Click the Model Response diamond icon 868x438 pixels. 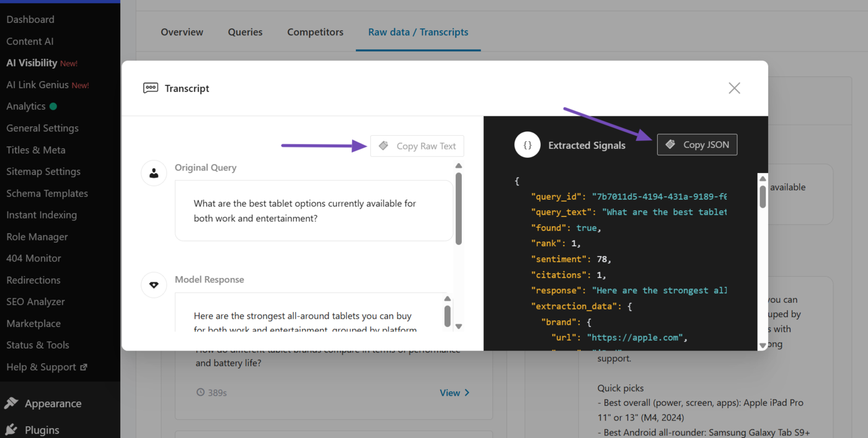[154, 285]
